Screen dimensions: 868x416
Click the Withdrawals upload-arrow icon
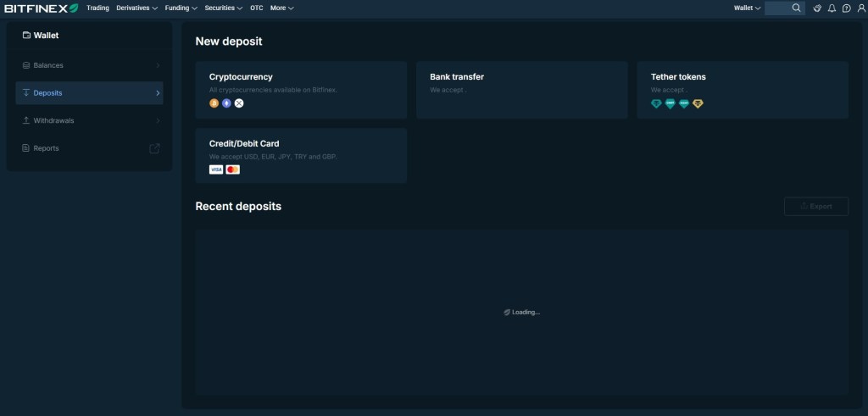pyautogui.click(x=26, y=120)
